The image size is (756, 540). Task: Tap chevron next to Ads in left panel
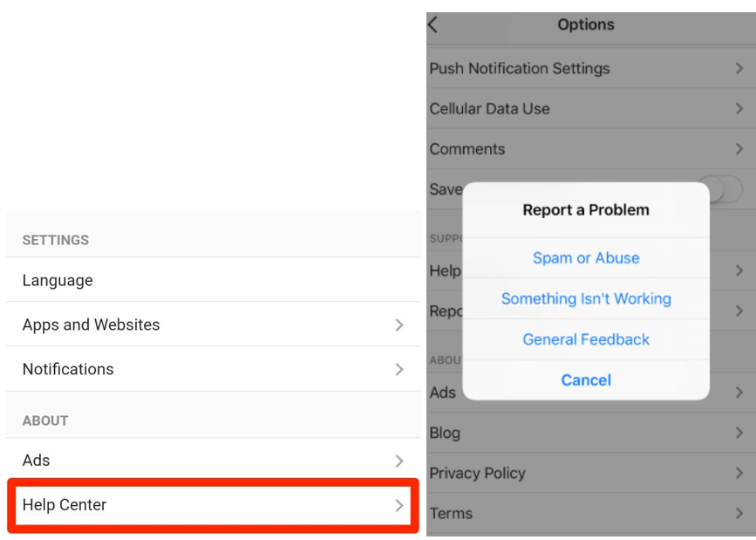click(399, 461)
